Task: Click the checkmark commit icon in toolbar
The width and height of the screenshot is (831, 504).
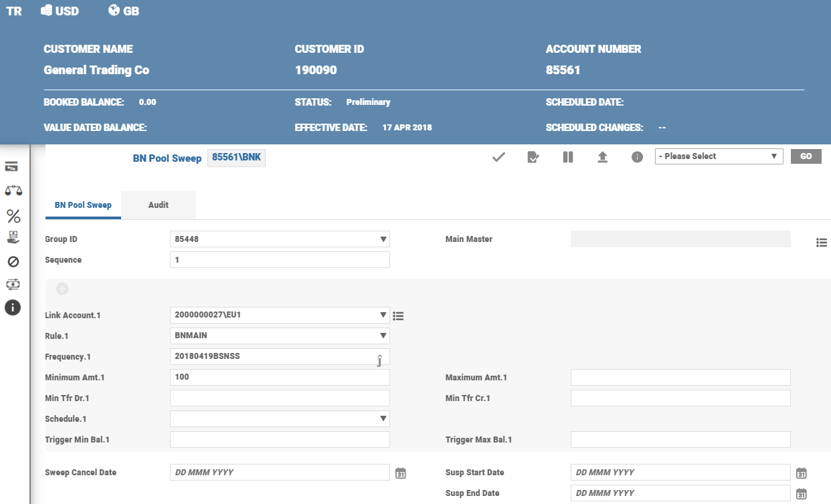Action: pos(498,157)
